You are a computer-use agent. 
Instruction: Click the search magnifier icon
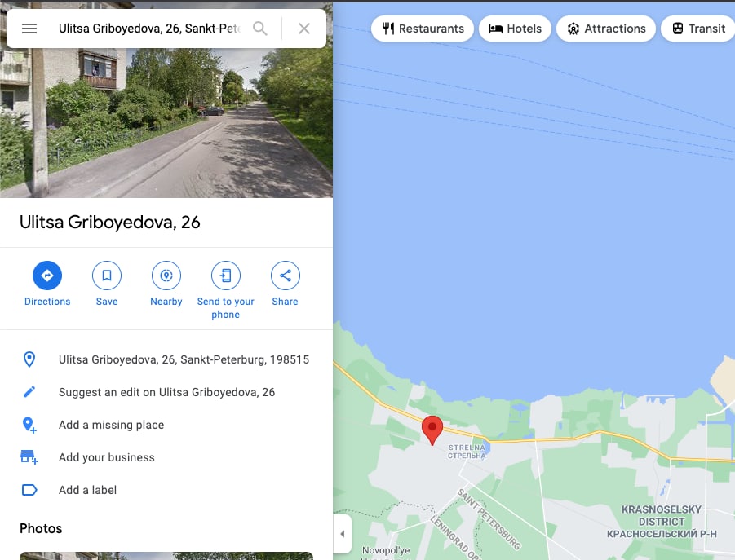pyautogui.click(x=259, y=29)
